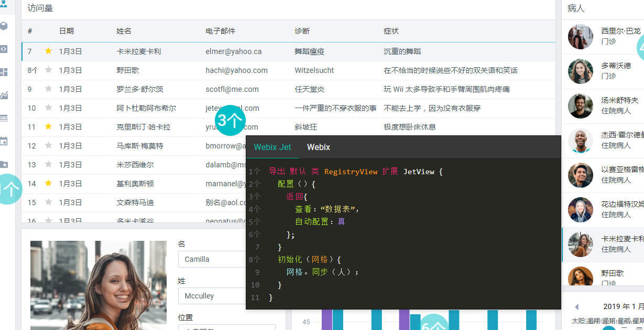Sort table by 症状 column header

click(391, 31)
